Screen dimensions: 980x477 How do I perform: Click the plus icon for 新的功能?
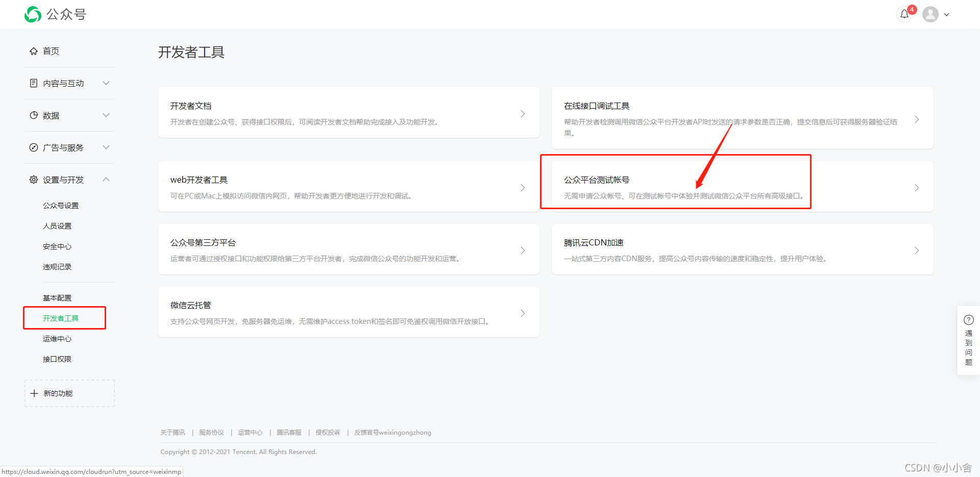pyautogui.click(x=34, y=393)
